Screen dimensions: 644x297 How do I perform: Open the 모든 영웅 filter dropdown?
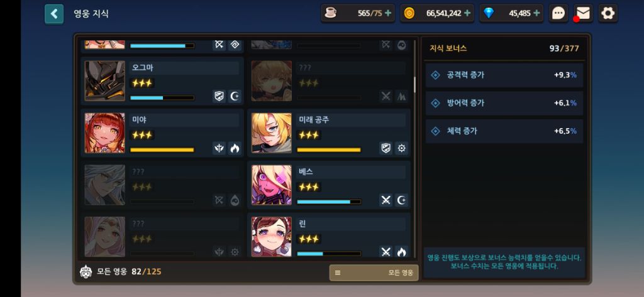(x=374, y=273)
